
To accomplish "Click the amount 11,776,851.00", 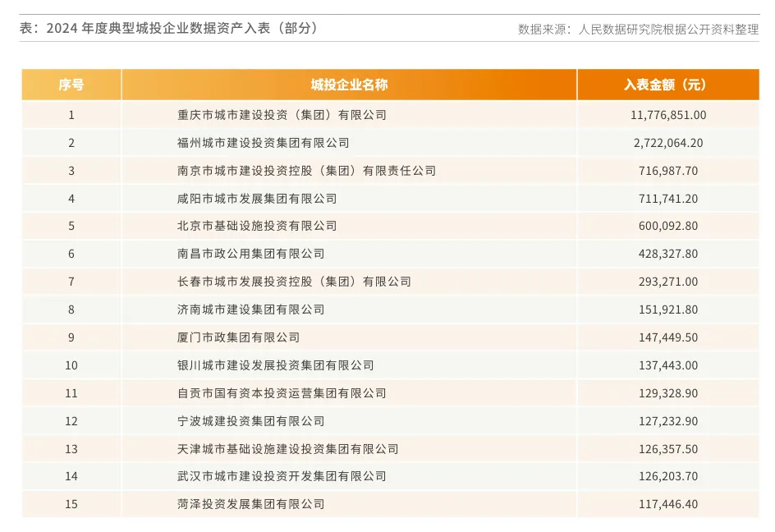I will pos(668,115).
